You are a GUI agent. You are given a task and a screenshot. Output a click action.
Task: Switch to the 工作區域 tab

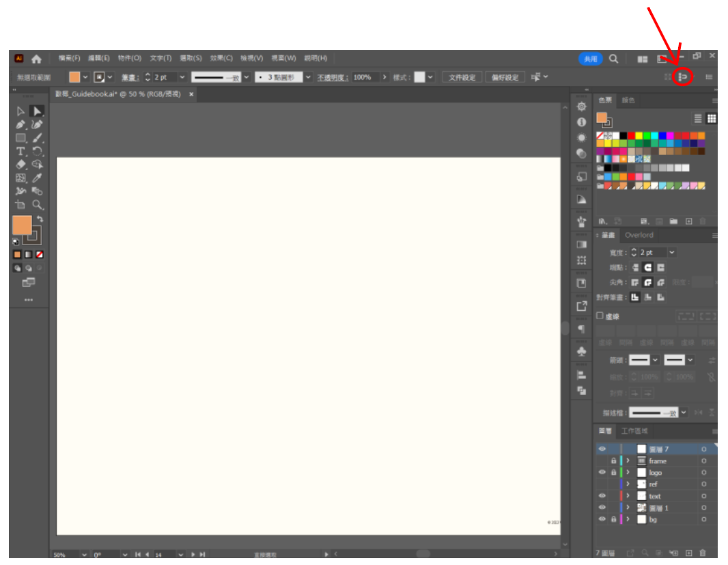pyautogui.click(x=634, y=430)
